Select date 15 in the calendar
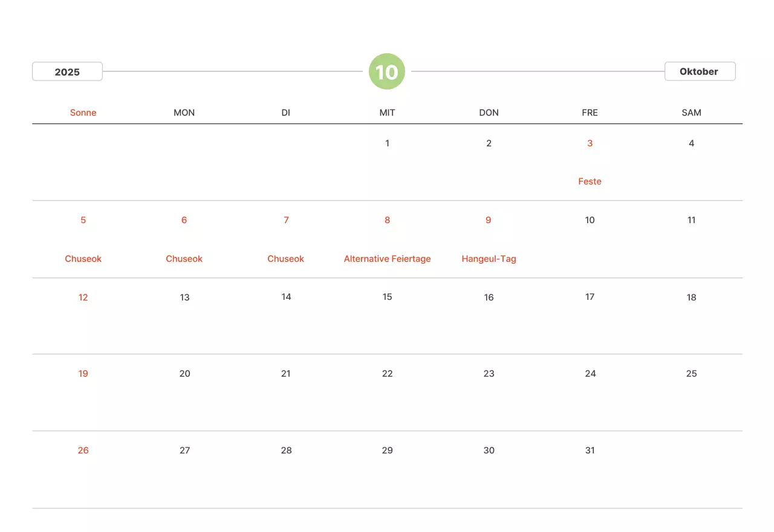The height and width of the screenshot is (532, 774). tap(387, 297)
